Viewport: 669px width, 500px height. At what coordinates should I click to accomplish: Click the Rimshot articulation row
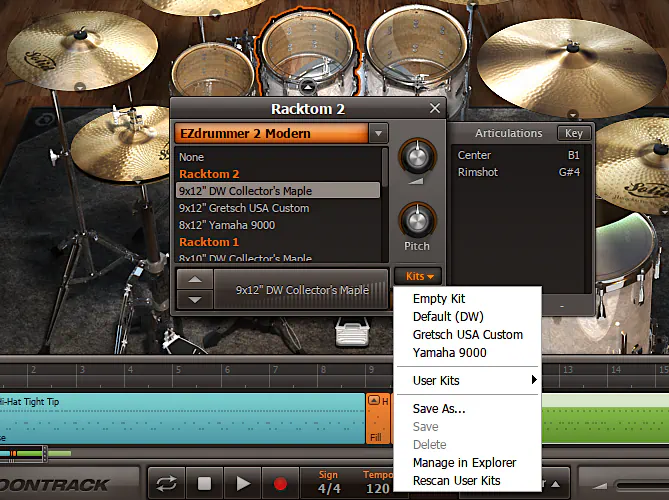[x=520, y=172]
